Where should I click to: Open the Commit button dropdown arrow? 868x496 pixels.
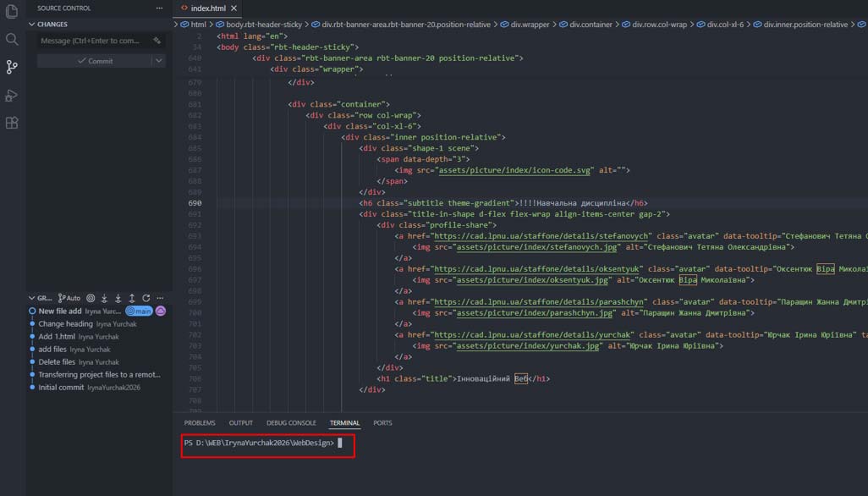pyautogui.click(x=159, y=61)
